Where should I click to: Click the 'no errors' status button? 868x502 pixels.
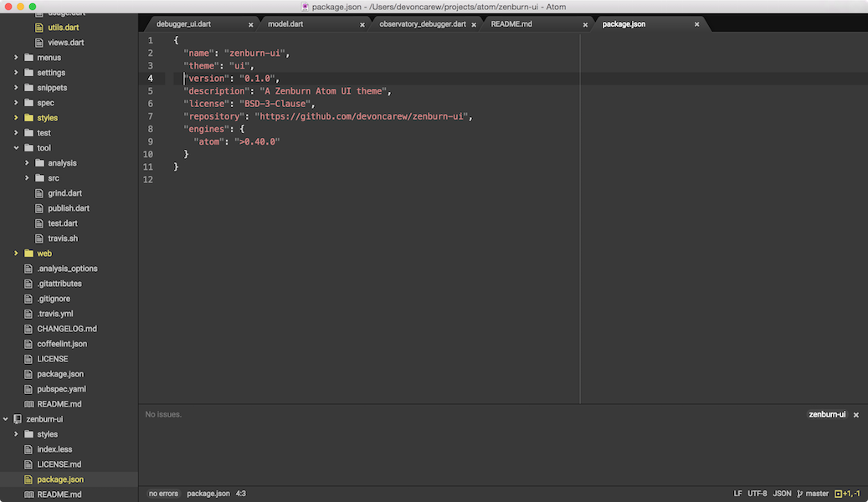click(163, 494)
